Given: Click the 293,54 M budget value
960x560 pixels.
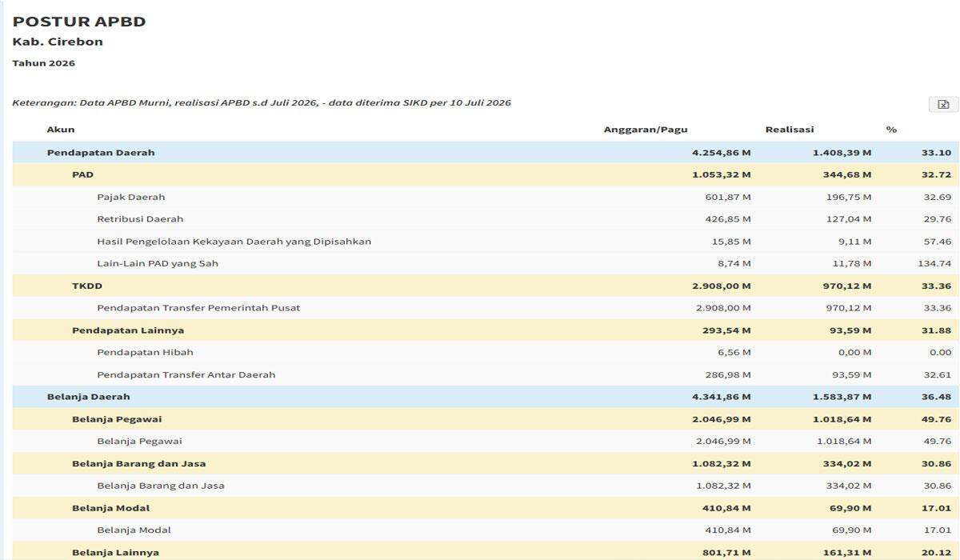Looking at the screenshot, I should pos(727,330).
